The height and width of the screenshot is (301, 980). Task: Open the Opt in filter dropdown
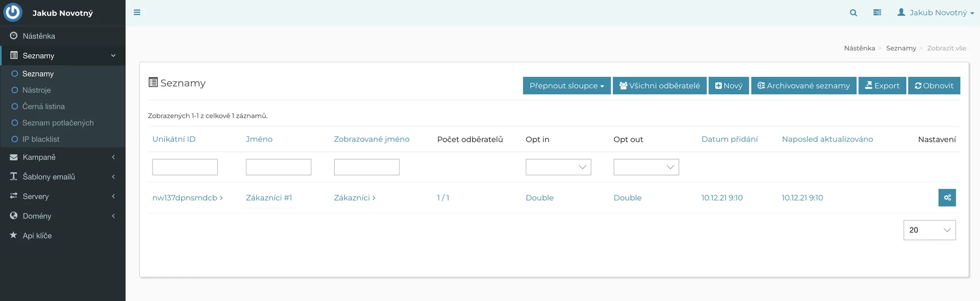pyautogui.click(x=558, y=167)
